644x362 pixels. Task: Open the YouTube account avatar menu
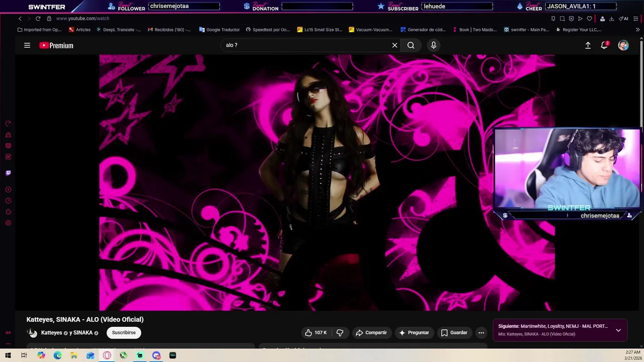(x=623, y=45)
